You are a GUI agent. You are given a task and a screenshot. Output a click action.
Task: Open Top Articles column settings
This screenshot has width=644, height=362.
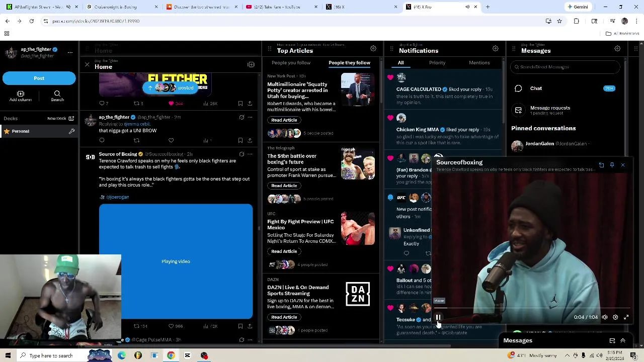pos(373,49)
